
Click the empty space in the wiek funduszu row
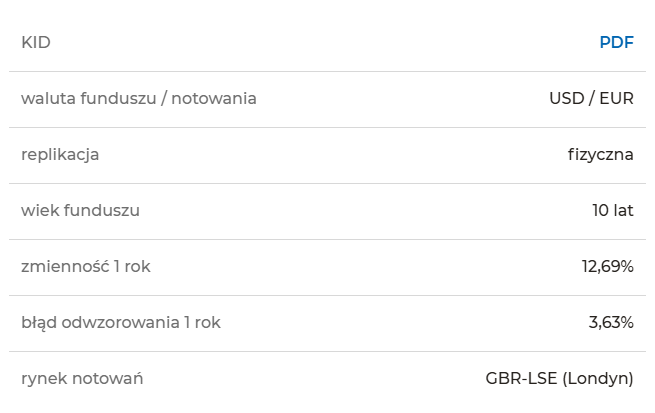366,210
